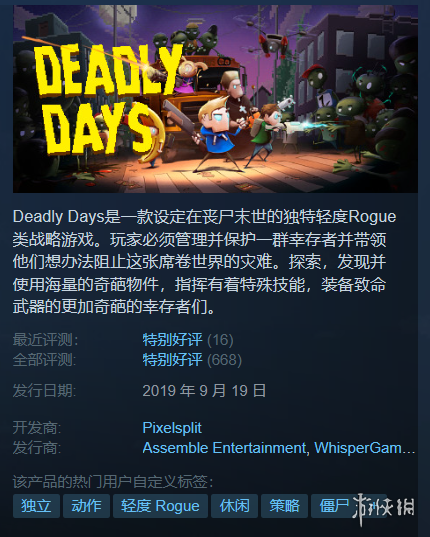
Task: Select the 动作 tag
Action: tap(86, 506)
